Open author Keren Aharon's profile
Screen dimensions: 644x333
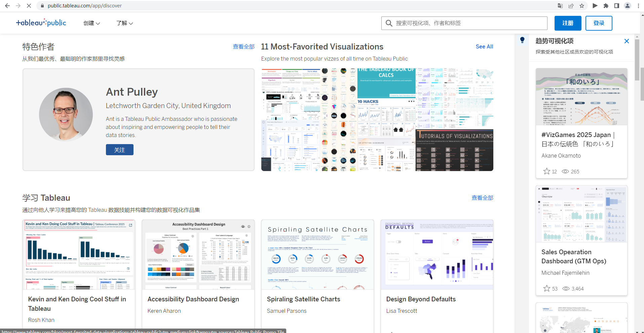point(164,311)
